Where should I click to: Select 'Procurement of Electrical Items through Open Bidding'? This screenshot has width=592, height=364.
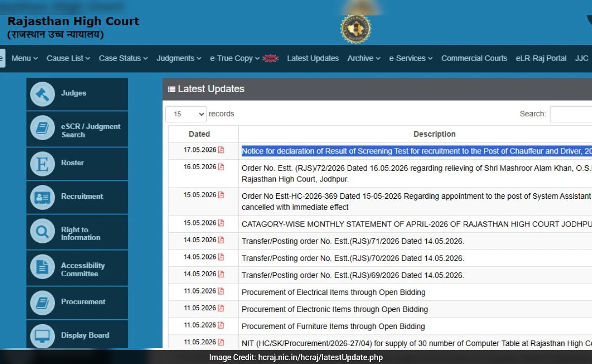click(333, 292)
